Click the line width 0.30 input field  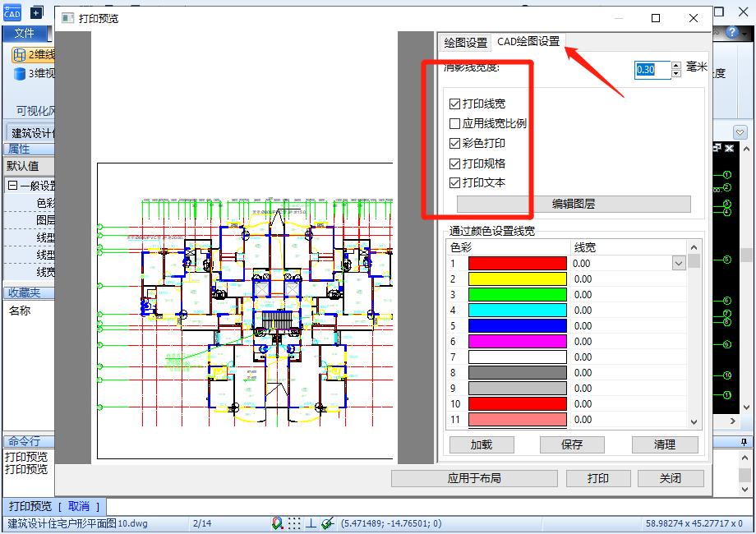pos(652,70)
